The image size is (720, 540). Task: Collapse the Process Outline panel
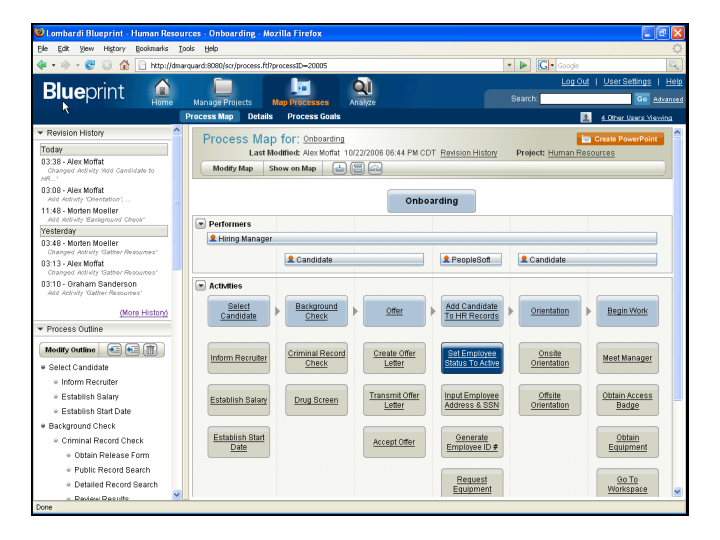coord(41,329)
